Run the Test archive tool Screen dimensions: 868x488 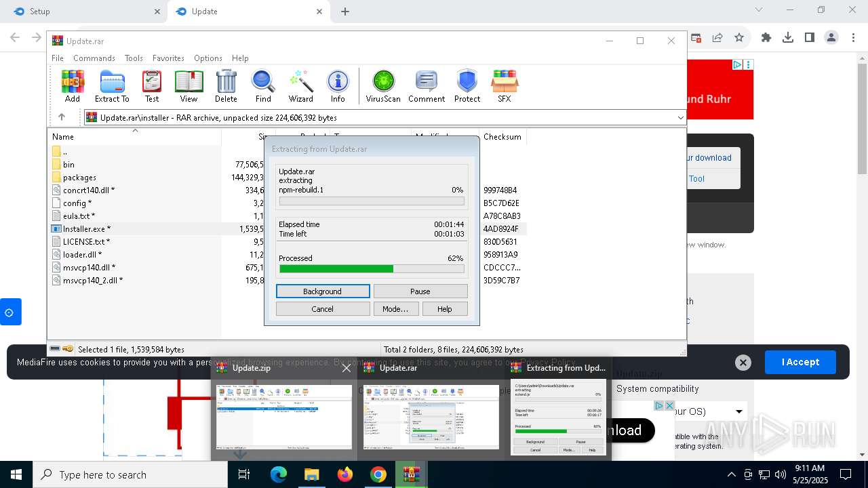[x=152, y=86]
